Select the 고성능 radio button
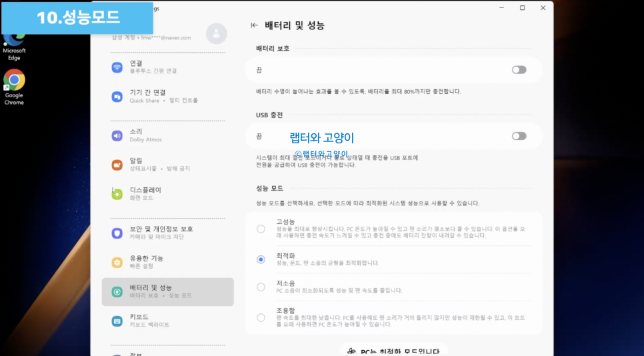 click(261, 229)
